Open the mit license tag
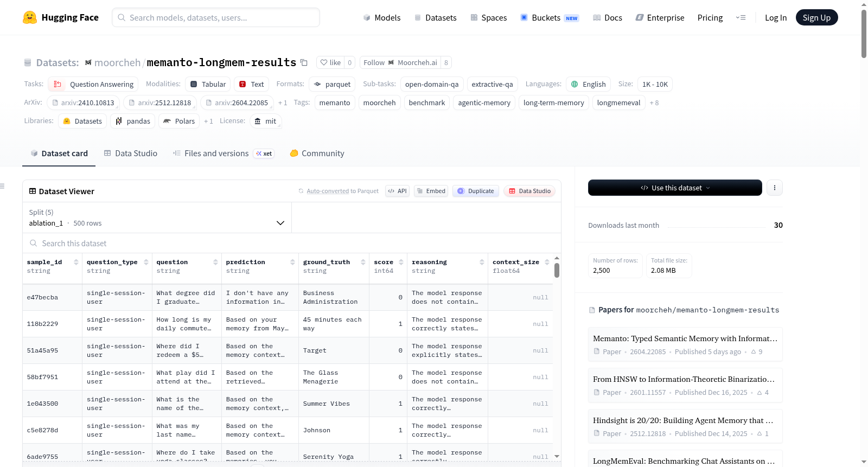The image size is (868, 467). [x=265, y=121]
